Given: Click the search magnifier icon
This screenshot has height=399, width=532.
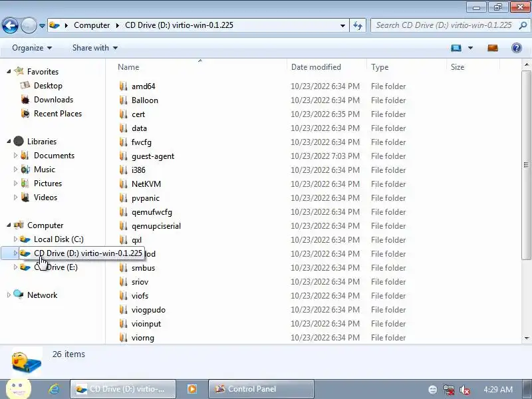Looking at the screenshot, I should (523, 25).
